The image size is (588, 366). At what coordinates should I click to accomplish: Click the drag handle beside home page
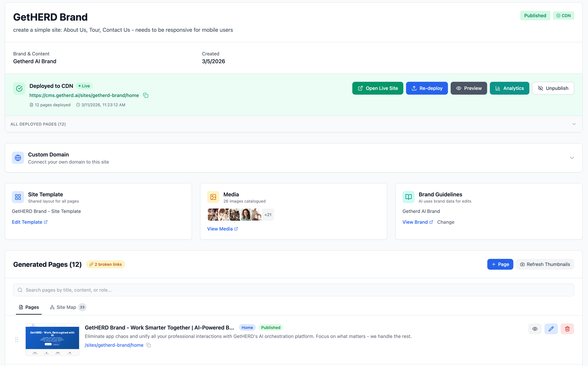[x=16, y=340]
